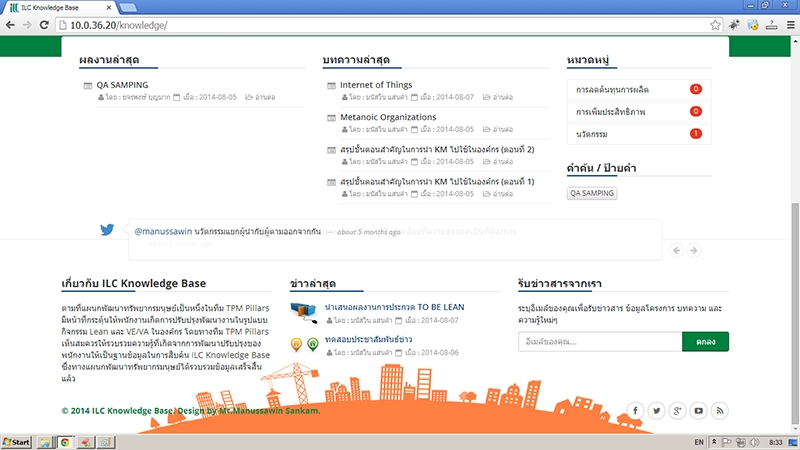Open the Metanoic Organizations article
Viewport: 800px width, 450px height.
point(388,117)
